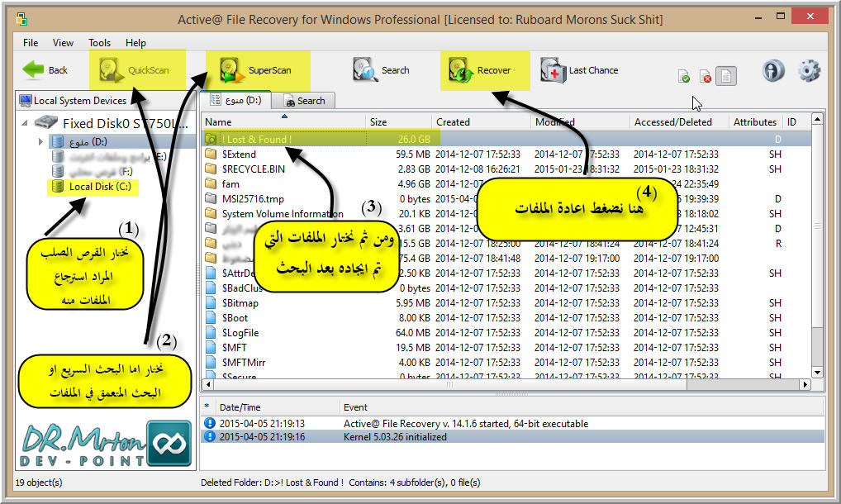Click the file list scrollbar down arrow
Image resolution: width=841 pixels, height=504 pixels.
point(817,373)
